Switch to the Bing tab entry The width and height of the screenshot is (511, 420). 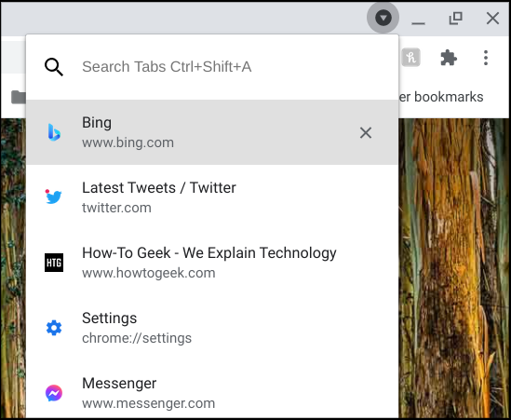tap(212, 132)
